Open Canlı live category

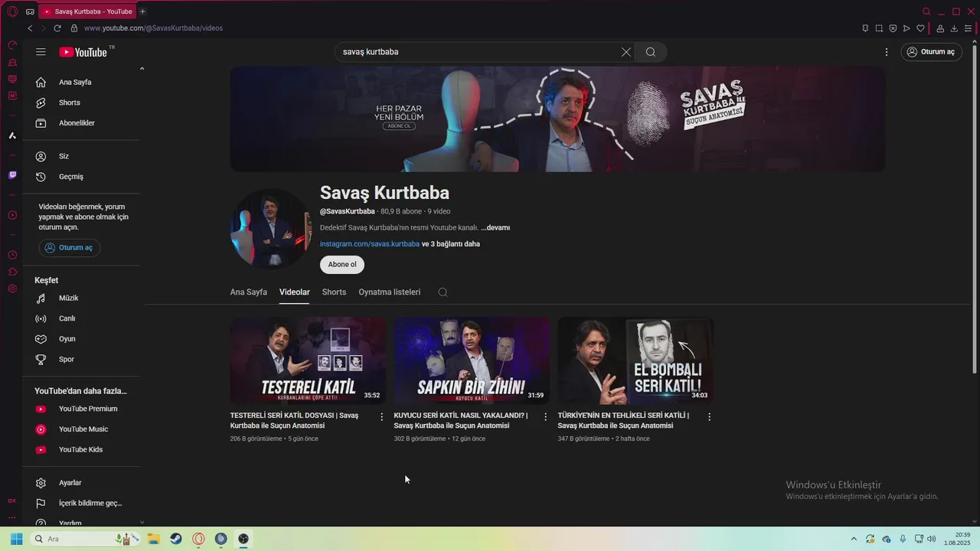pos(81,318)
